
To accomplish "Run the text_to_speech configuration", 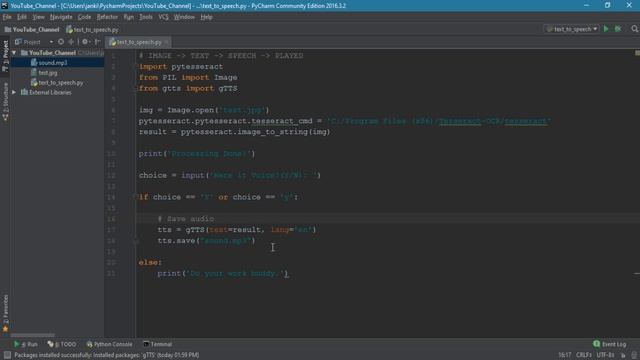I will tap(606, 29).
